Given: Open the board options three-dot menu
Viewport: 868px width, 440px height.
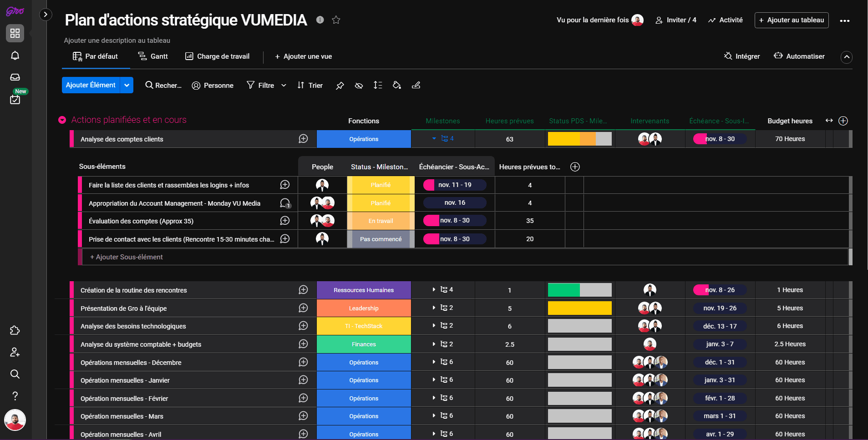Looking at the screenshot, I should 845,20.
